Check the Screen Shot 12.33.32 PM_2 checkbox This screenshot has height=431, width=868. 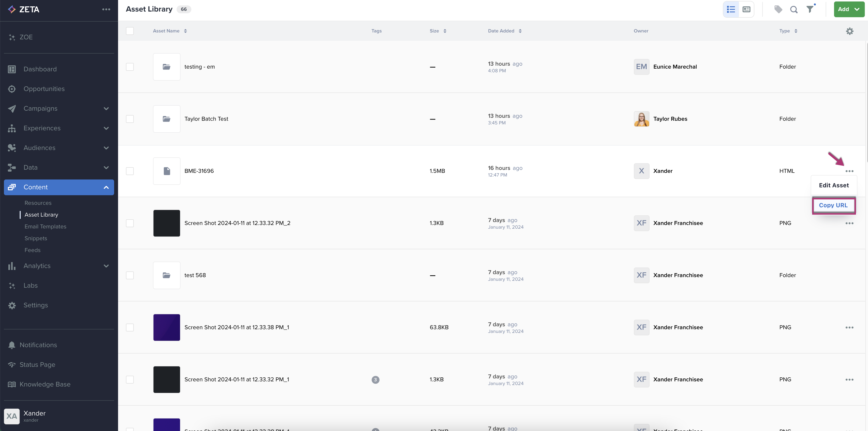[x=130, y=223]
